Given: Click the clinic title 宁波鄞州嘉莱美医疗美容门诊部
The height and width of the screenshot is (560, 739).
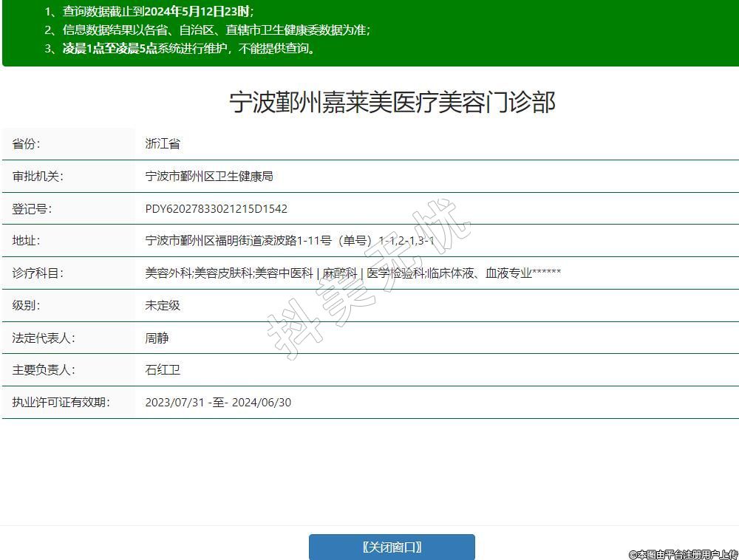Looking at the screenshot, I should point(392,103).
